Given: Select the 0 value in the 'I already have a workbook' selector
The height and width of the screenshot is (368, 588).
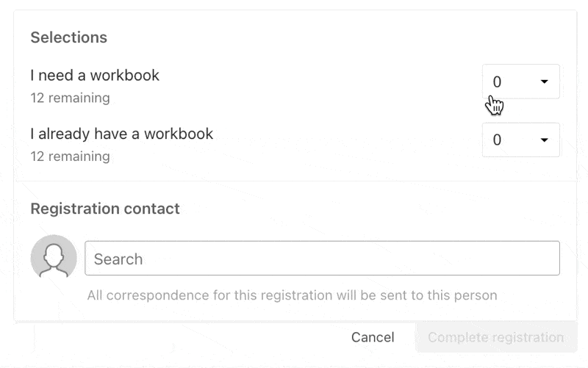Looking at the screenshot, I should (x=497, y=140).
